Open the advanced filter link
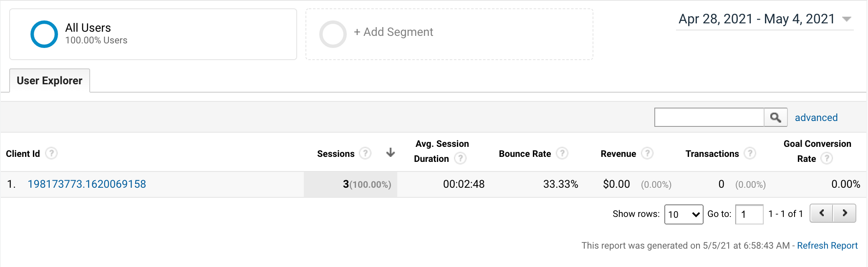This screenshot has width=868, height=267. point(816,118)
